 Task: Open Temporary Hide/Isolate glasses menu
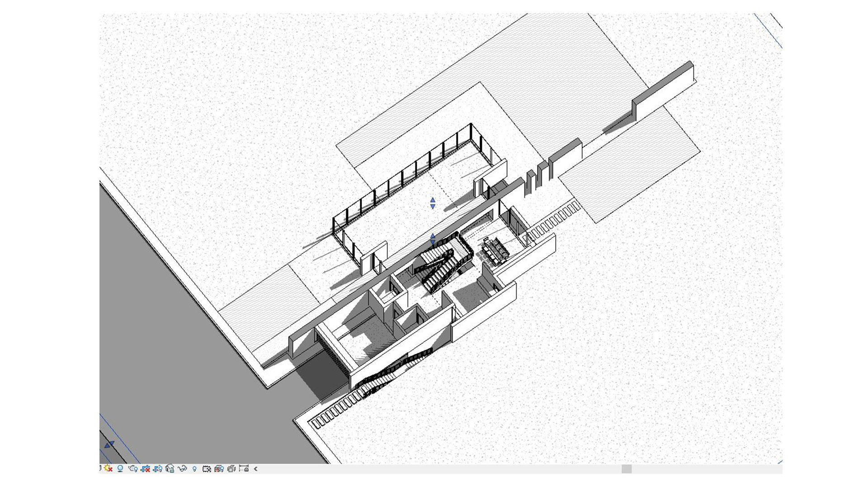click(182, 469)
